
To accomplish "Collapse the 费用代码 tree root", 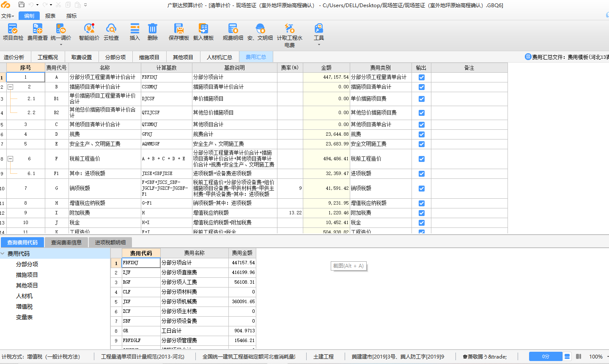I will [x=3, y=254].
